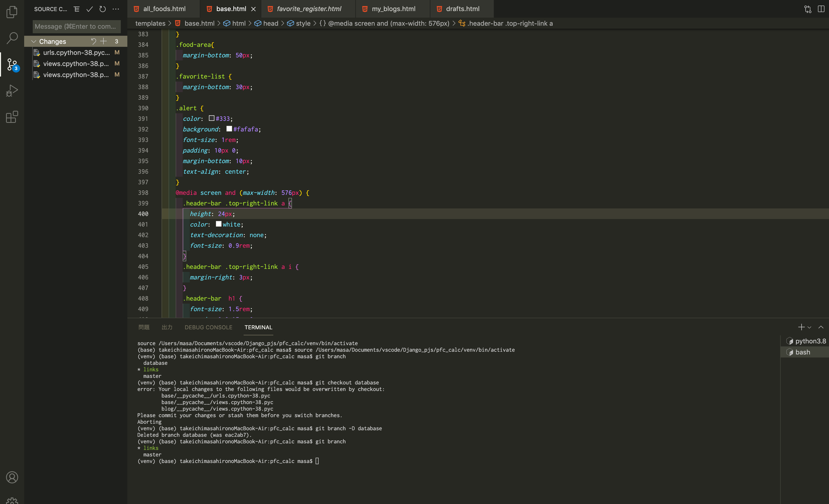829x504 pixels.
Task: Click the #fafafa background color swatch
Action: (x=229, y=129)
